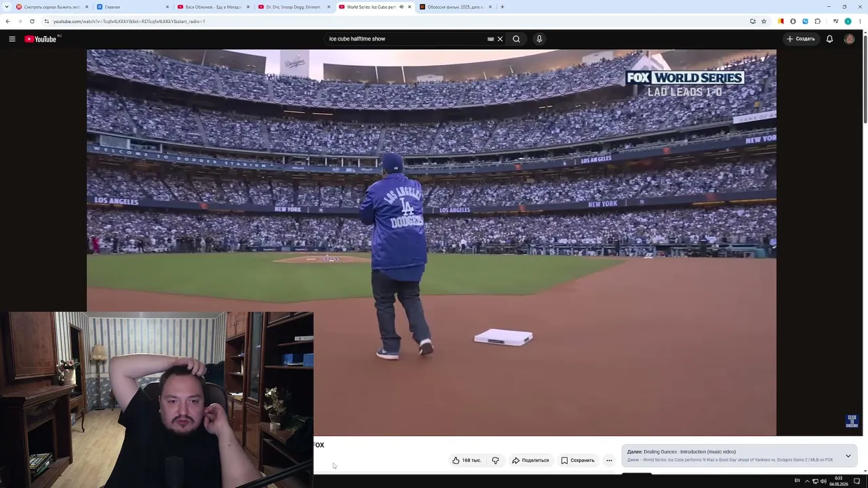Open the three-dot more actions menu
868x488 pixels.
pyautogui.click(x=609, y=460)
